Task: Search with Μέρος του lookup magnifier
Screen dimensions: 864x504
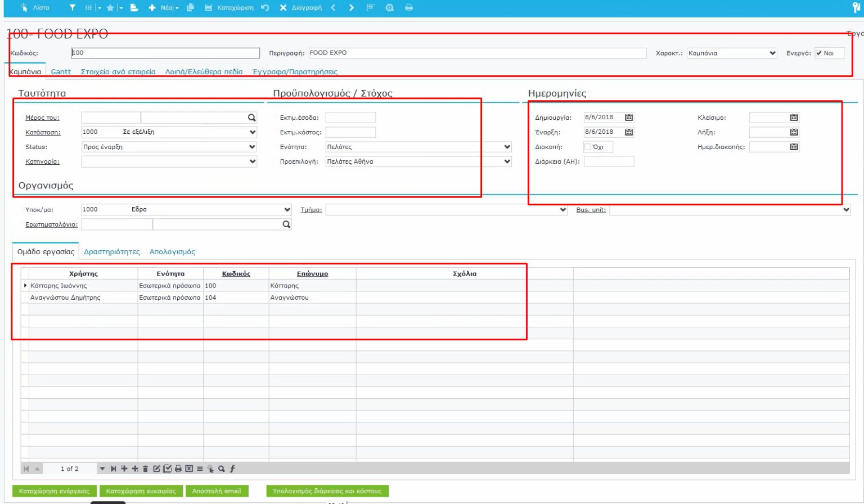Action: click(x=251, y=118)
